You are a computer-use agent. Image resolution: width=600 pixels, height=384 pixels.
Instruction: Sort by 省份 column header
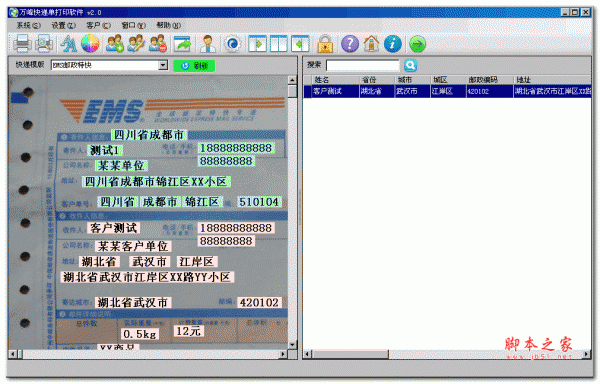tap(377, 80)
